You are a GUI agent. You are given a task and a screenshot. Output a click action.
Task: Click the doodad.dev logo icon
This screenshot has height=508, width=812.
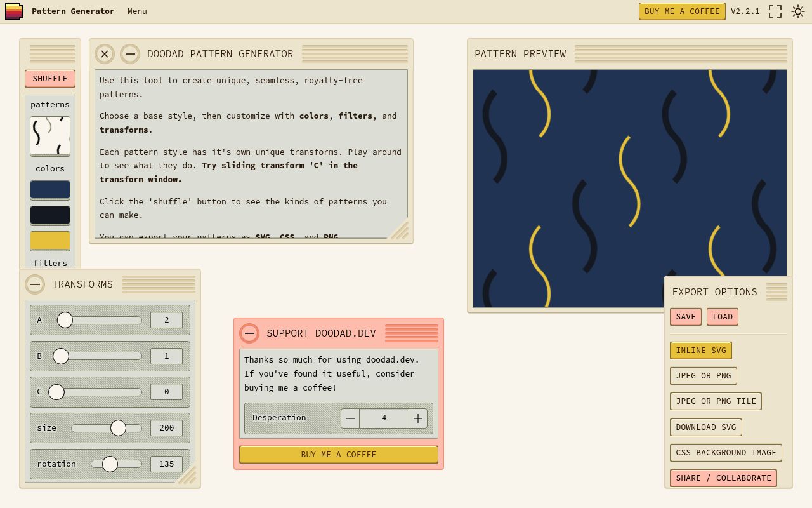(13, 11)
